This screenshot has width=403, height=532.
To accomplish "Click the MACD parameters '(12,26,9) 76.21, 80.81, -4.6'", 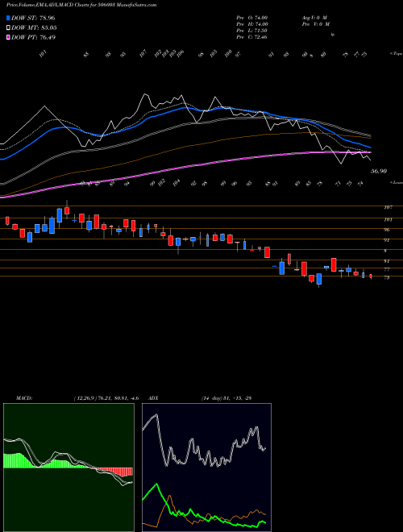I will (x=106, y=398).
